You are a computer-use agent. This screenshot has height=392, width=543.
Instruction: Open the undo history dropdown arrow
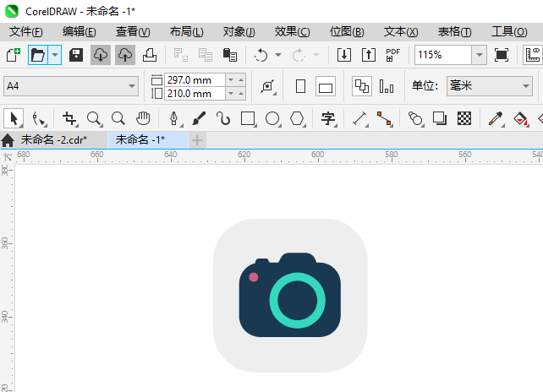pyautogui.click(x=278, y=55)
